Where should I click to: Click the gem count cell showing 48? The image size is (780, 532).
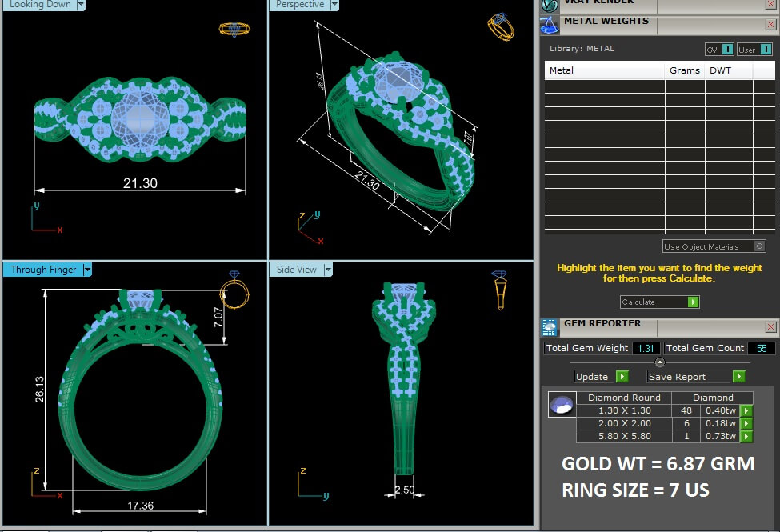click(x=686, y=410)
